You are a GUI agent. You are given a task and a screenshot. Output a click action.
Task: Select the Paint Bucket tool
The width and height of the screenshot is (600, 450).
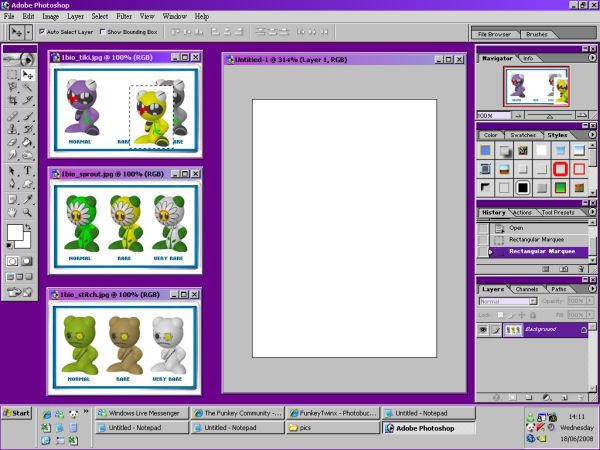(x=27, y=142)
